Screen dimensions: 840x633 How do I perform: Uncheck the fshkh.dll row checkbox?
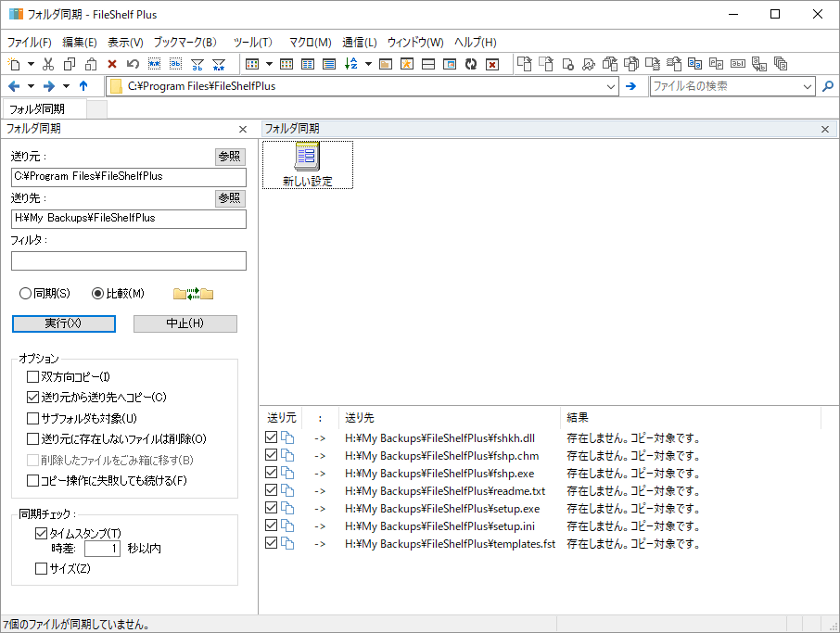[x=271, y=437]
